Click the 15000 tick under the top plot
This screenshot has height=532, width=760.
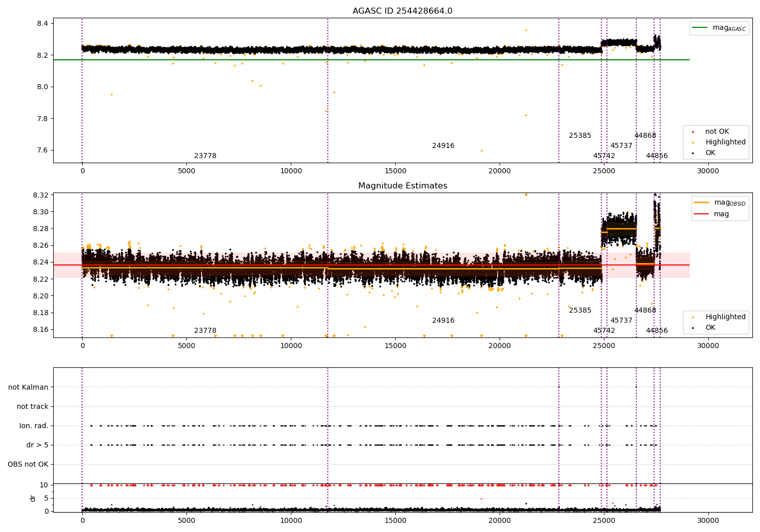395,171
